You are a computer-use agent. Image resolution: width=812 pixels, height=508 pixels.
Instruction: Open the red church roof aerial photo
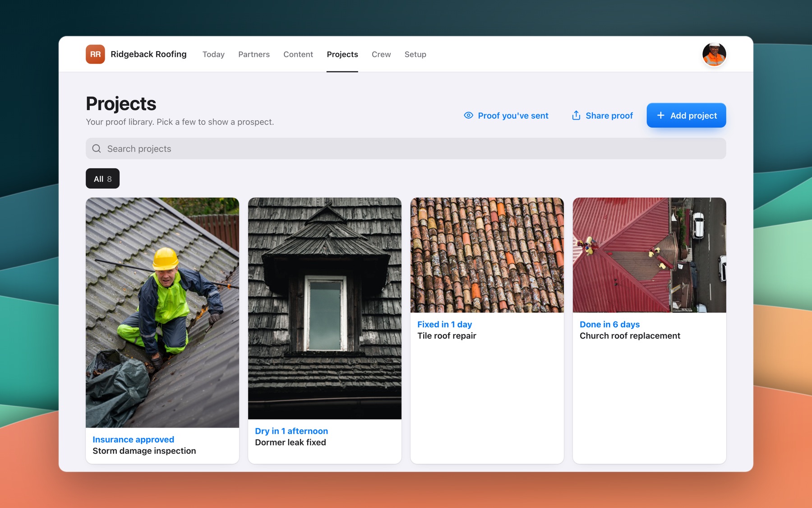[x=650, y=255]
